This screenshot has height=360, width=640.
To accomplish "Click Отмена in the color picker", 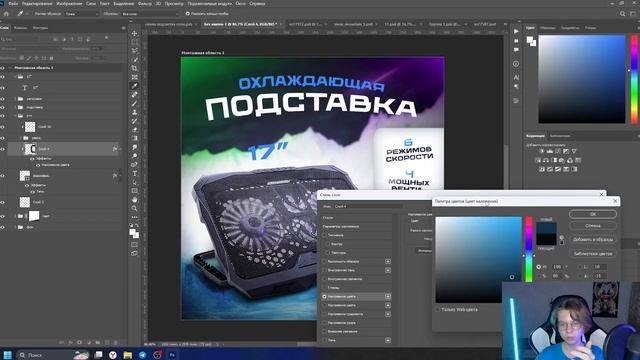I will [x=593, y=225].
